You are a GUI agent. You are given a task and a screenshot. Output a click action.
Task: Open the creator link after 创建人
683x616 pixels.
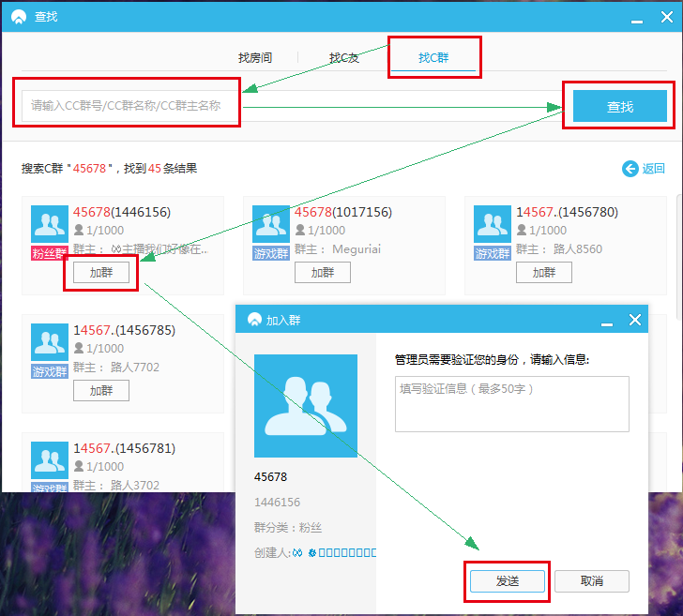point(334,553)
